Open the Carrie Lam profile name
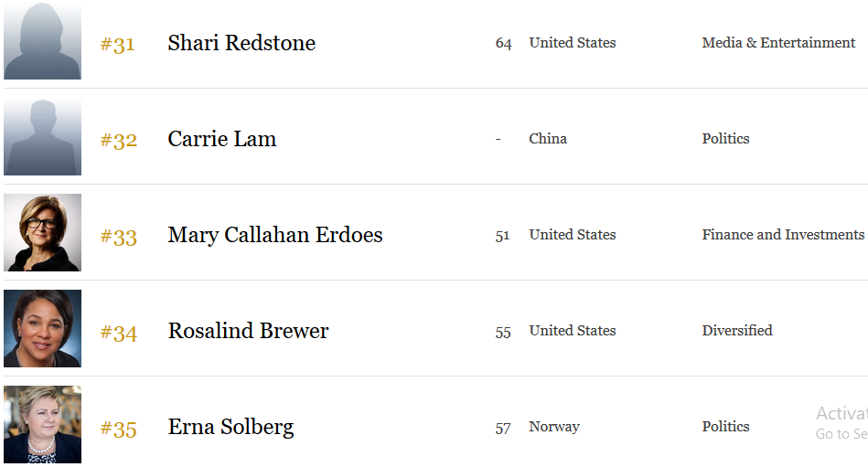 pos(222,139)
